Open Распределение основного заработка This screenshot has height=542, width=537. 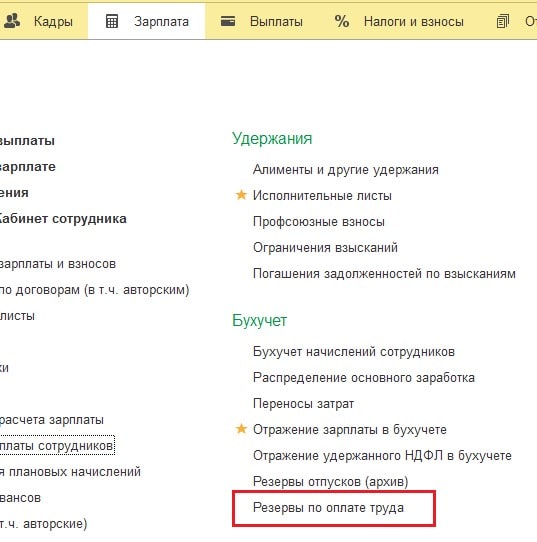(x=364, y=377)
